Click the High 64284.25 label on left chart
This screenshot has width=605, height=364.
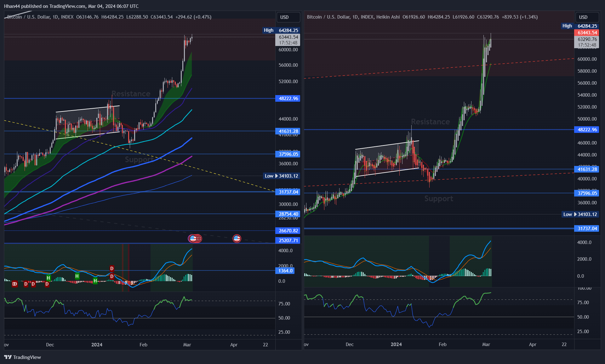point(281,30)
